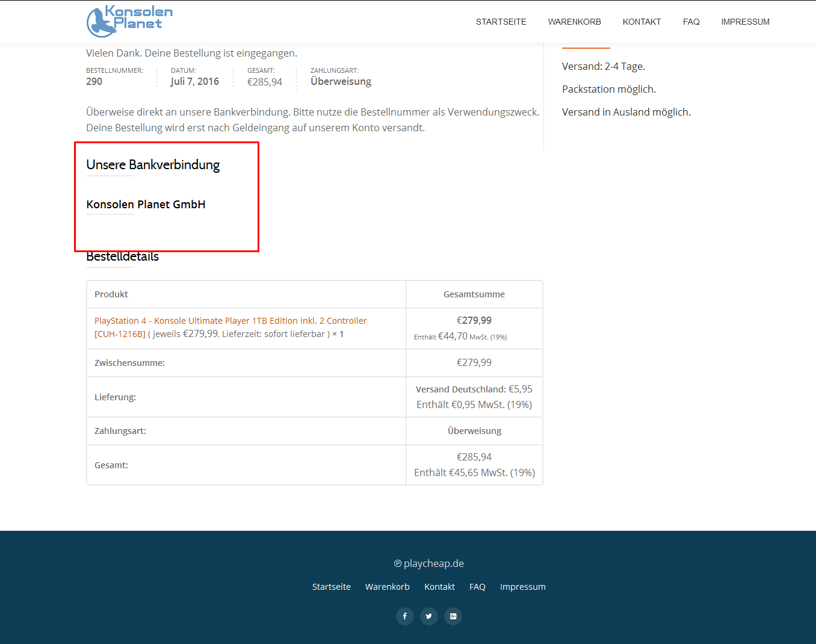Open the Google Plus icon in the footer
The image size is (816, 644).
coord(453,616)
